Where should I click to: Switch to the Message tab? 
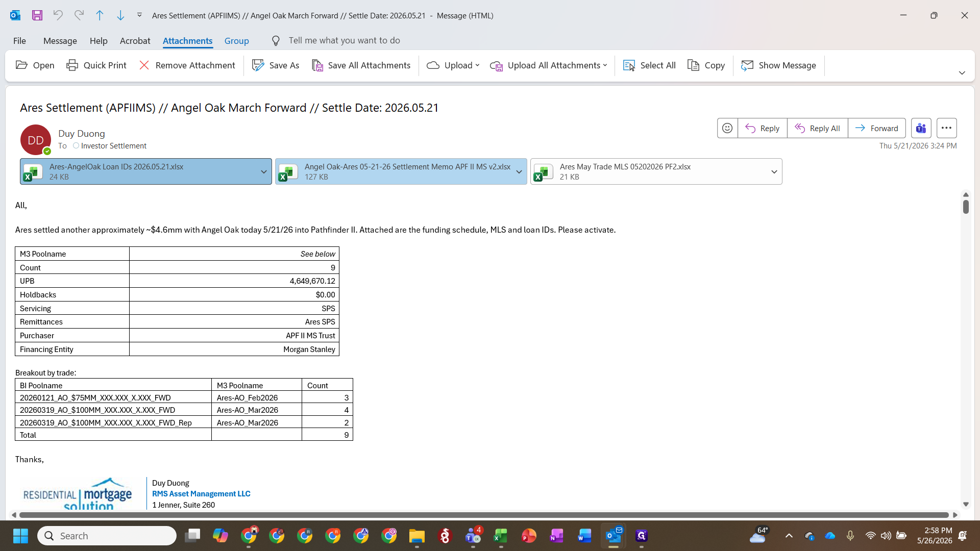60,41
